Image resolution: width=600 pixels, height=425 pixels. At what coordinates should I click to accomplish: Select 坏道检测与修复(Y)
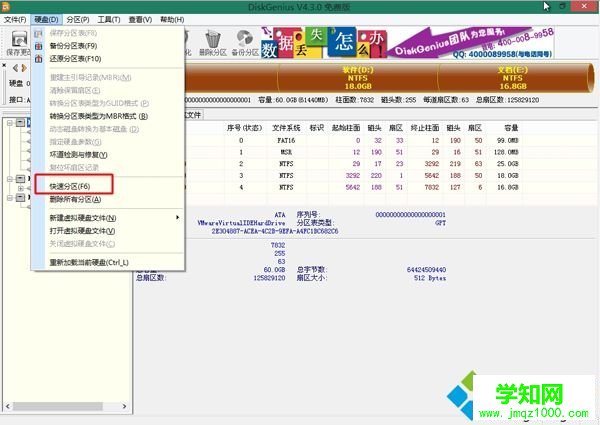(x=108, y=155)
